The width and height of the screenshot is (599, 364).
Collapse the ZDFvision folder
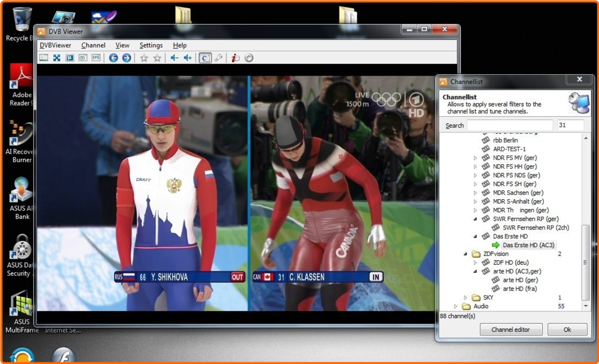[465, 254]
